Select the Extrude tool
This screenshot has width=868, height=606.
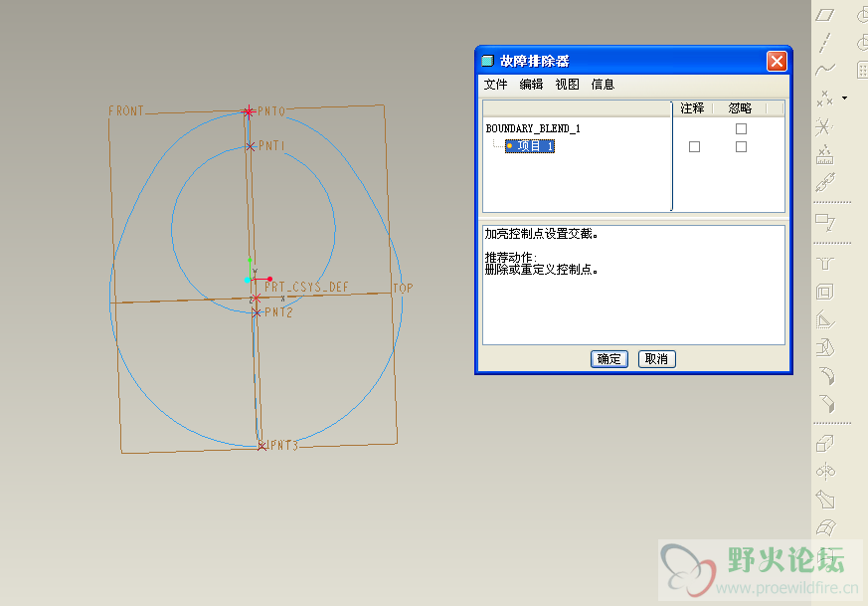tap(825, 443)
